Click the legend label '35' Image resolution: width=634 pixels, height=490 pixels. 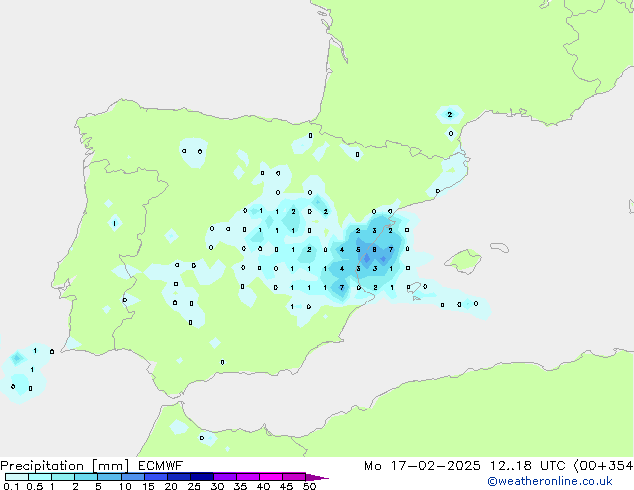tap(240, 486)
